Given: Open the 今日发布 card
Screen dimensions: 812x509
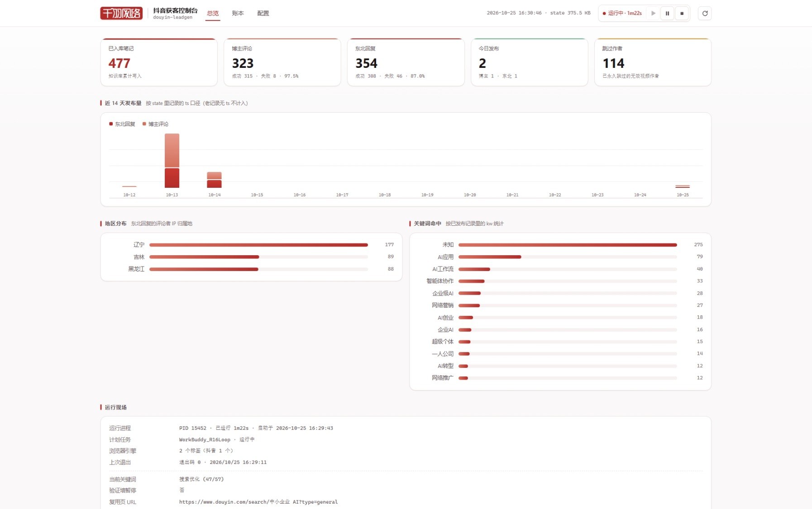Looking at the screenshot, I should click(x=530, y=62).
